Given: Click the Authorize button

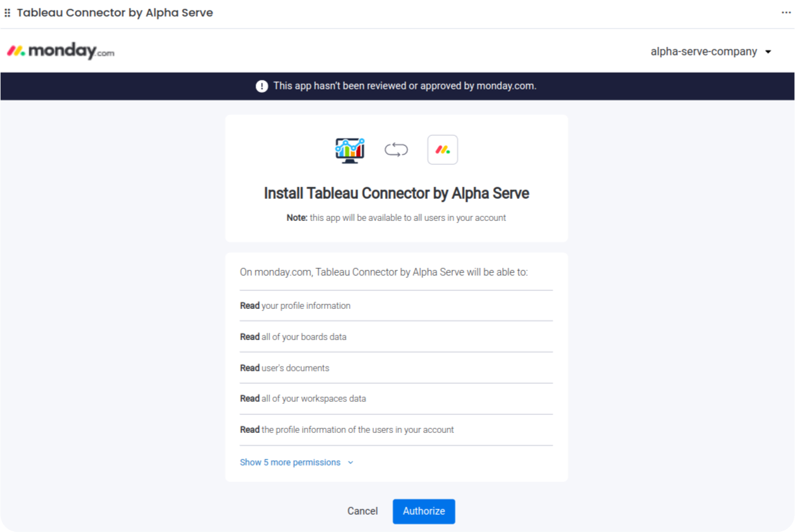Looking at the screenshot, I should click(423, 511).
